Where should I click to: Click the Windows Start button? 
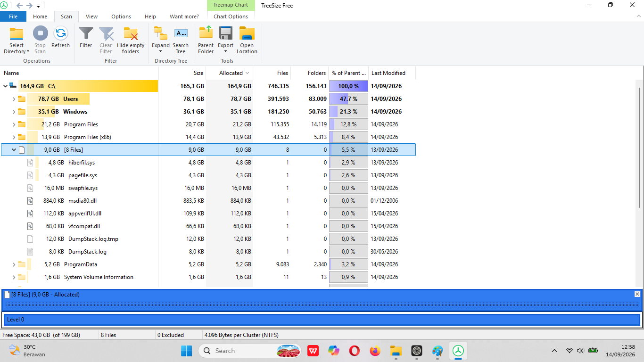click(x=187, y=351)
